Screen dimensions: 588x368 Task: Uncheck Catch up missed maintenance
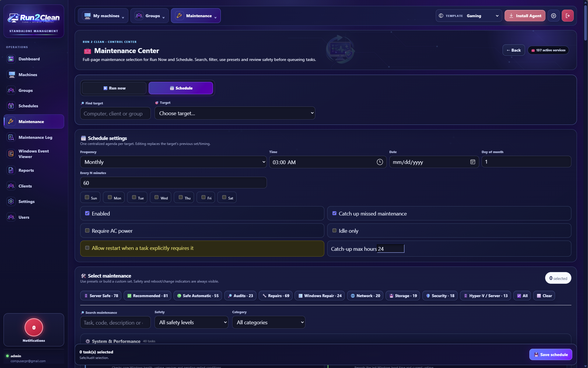[x=334, y=213]
